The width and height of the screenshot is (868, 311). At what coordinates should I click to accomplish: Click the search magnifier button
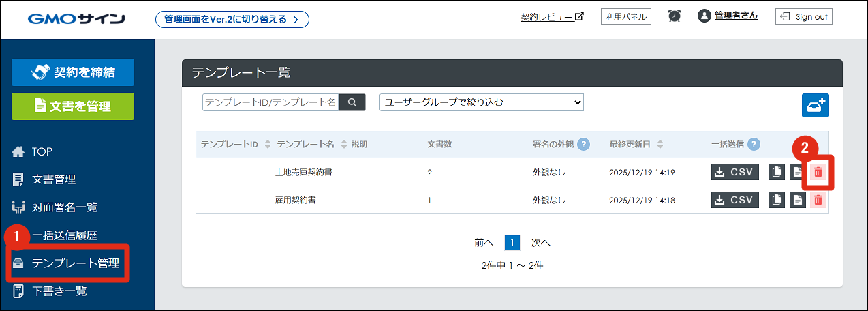(352, 102)
